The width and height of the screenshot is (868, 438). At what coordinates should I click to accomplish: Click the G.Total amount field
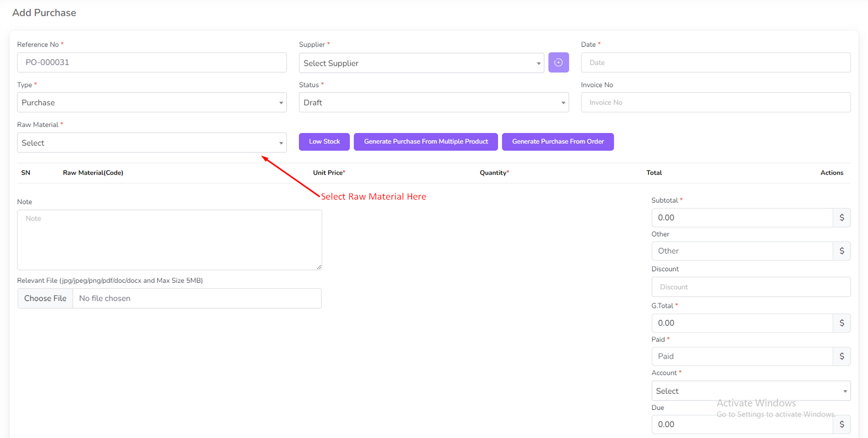(x=742, y=323)
